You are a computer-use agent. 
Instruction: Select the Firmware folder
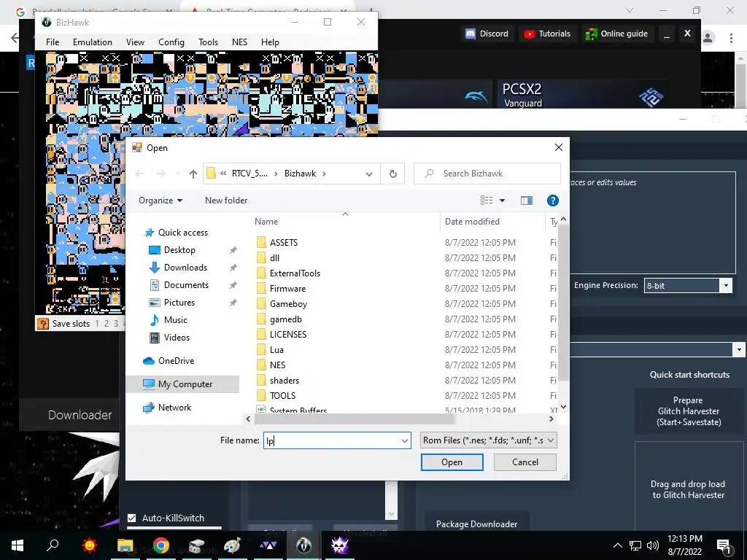tap(287, 288)
